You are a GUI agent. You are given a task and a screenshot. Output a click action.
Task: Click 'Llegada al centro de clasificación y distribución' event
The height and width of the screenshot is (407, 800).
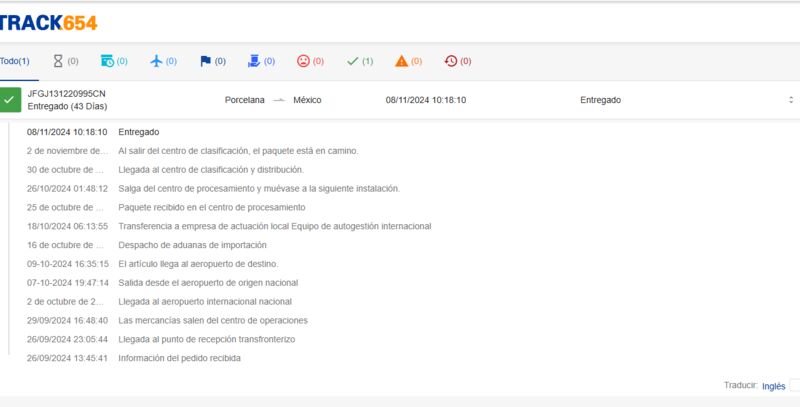(211, 170)
